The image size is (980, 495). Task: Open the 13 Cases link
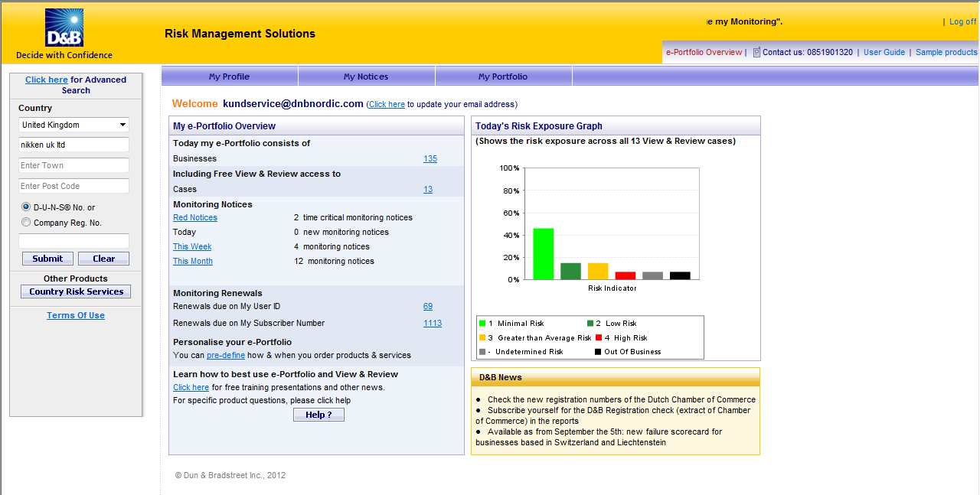tap(428, 189)
